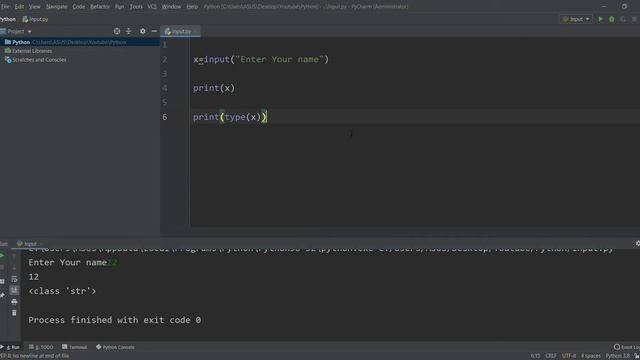
Task: Run the Input configuration with green play
Action: pyautogui.click(x=600, y=19)
